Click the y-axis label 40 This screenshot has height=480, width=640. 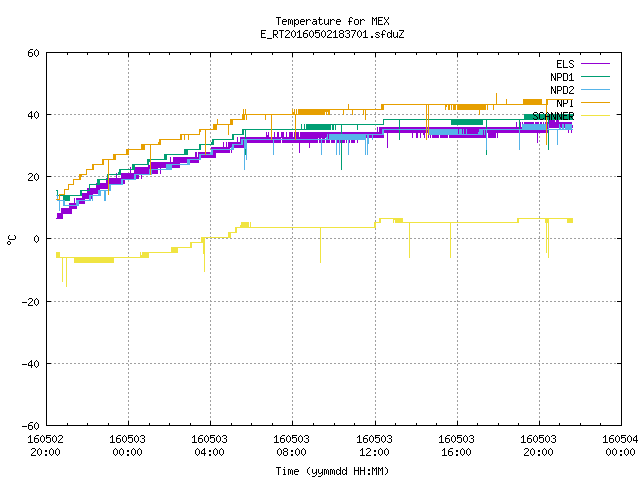click(x=33, y=115)
